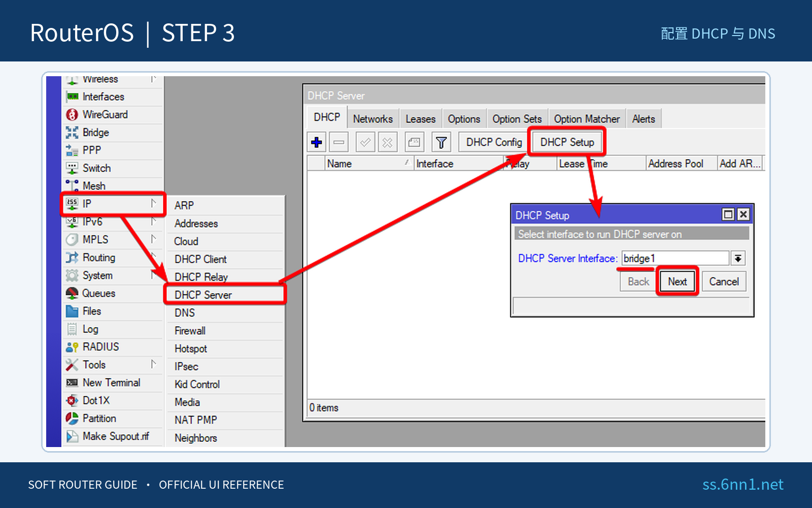Open the Option Sets tab
This screenshot has width=812, height=508.
point(517,119)
